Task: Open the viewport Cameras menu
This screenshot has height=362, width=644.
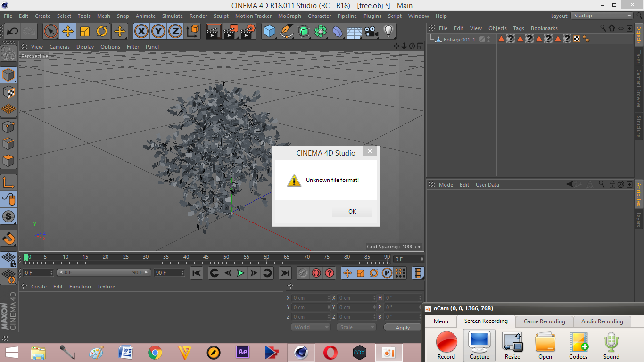Action: 59,47
